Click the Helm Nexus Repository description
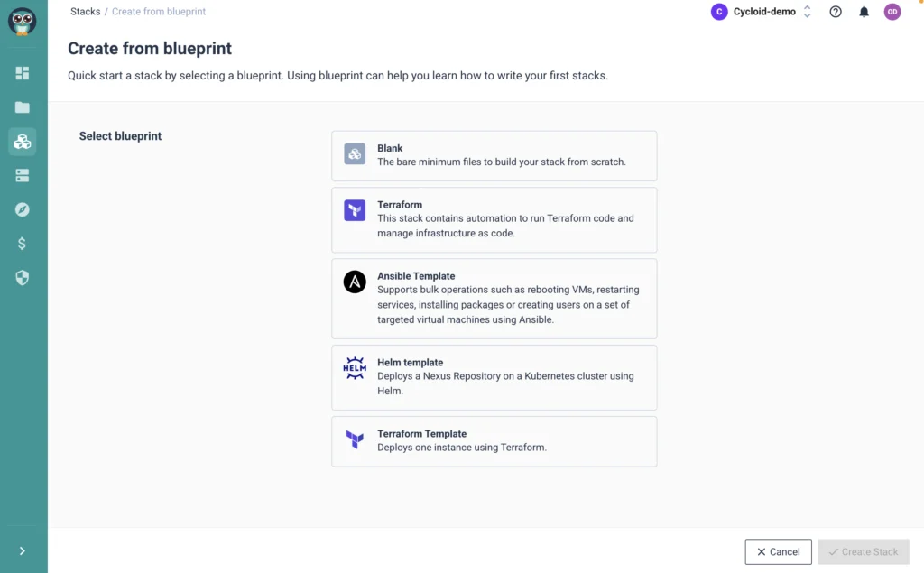Image resolution: width=924 pixels, height=573 pixels. pos(505,384)
